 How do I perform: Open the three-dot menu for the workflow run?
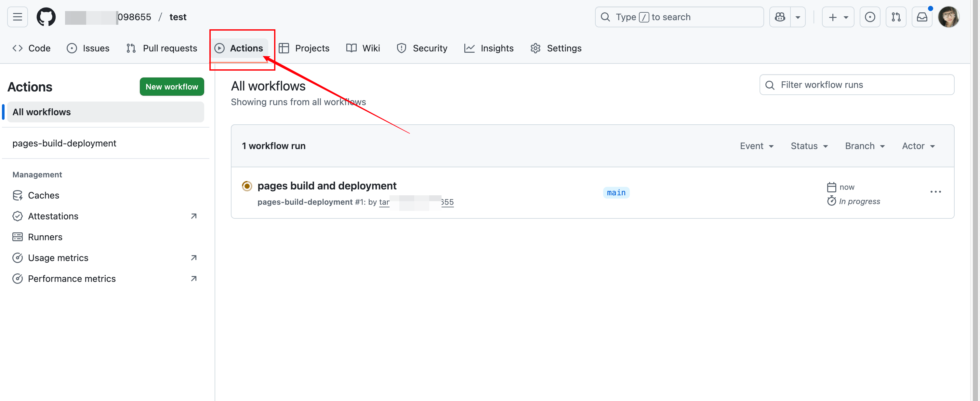click(935, 192)
